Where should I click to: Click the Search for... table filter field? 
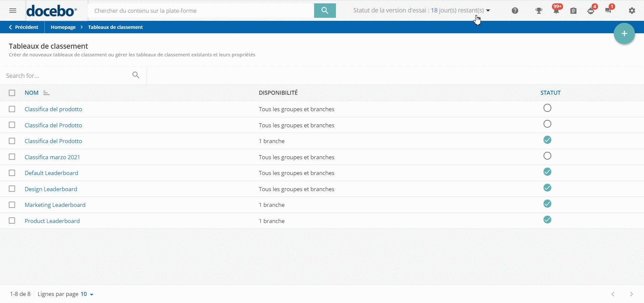click(x=67, y=76)
